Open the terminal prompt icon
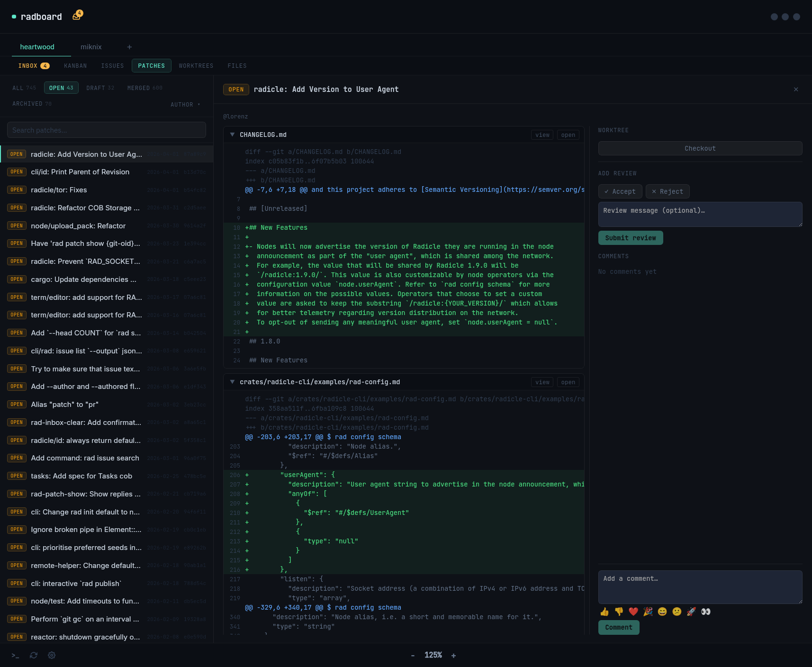Viewport: 812px width, 667px height. [16, 655]
